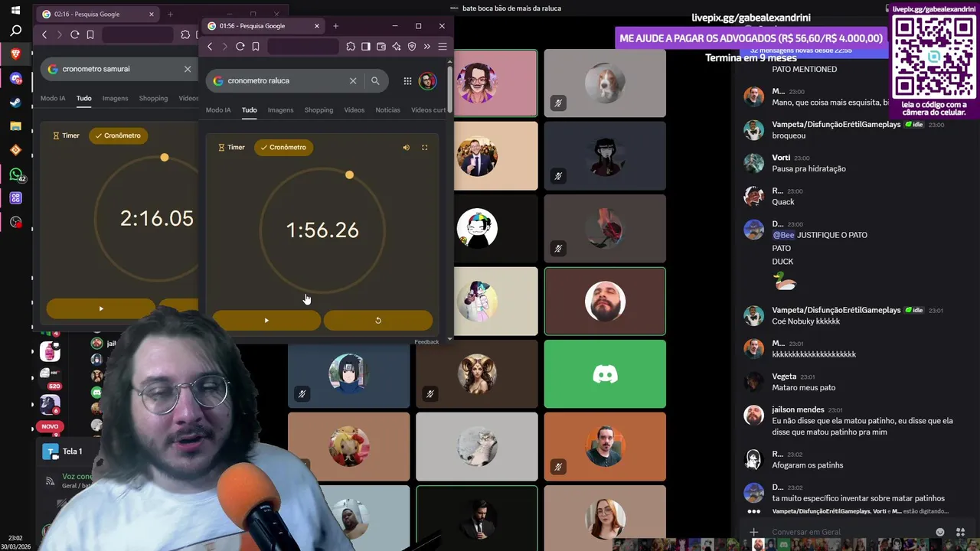The image size is (980, 551).
Task: Select the bearded man participant tile
Action: point(605,302)
